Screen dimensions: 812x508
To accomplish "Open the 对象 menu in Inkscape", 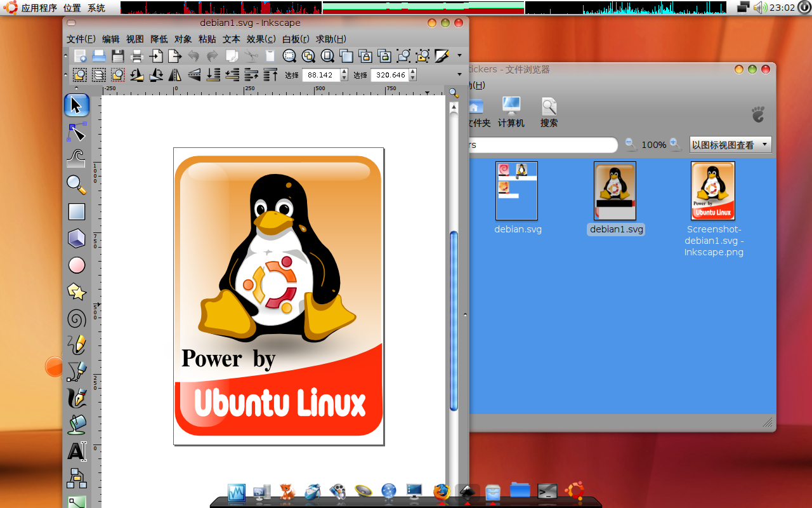I will pos(183,39).
